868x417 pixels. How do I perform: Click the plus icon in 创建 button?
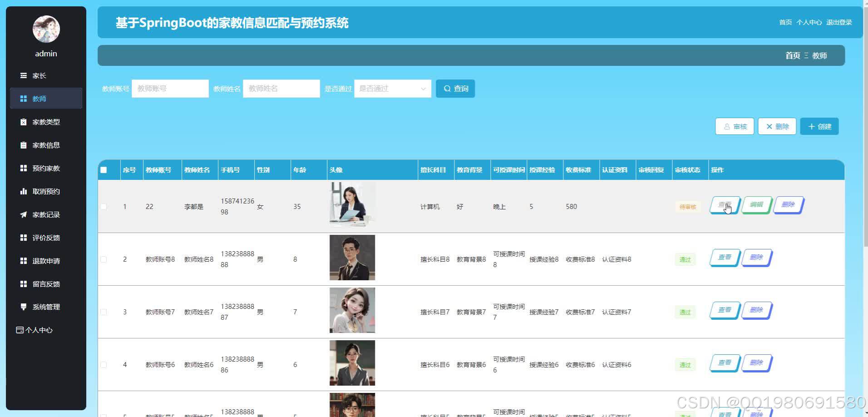pyautogui.click(x=811, y=126)
